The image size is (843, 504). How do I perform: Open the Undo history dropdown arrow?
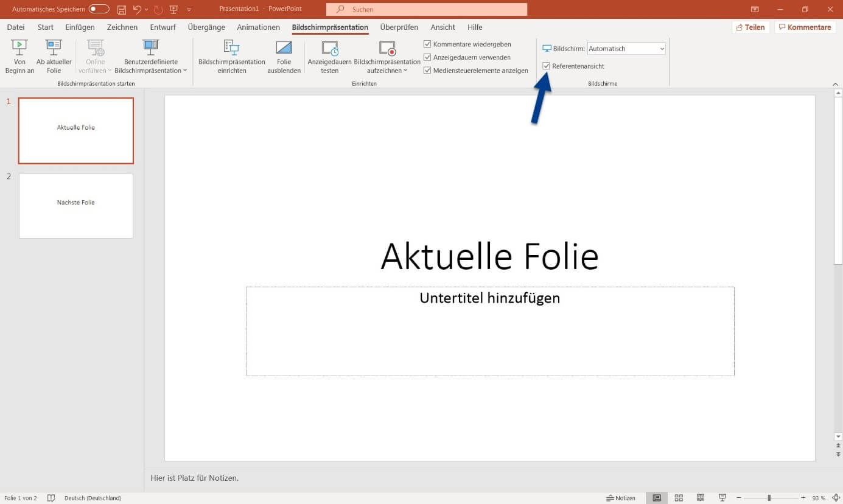click(146, 10)
